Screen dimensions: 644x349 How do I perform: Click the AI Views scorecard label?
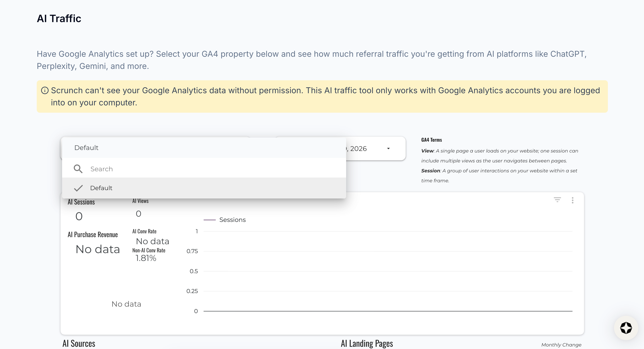coord(140,201)
